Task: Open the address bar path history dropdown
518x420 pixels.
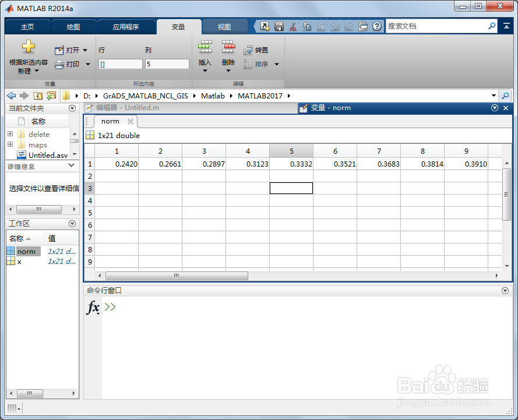Action: coord(494,96)
